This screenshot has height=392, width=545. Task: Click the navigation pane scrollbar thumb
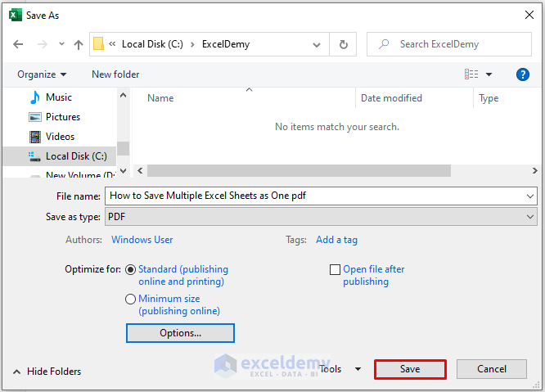pyautogui.click(x=123, y=148)
